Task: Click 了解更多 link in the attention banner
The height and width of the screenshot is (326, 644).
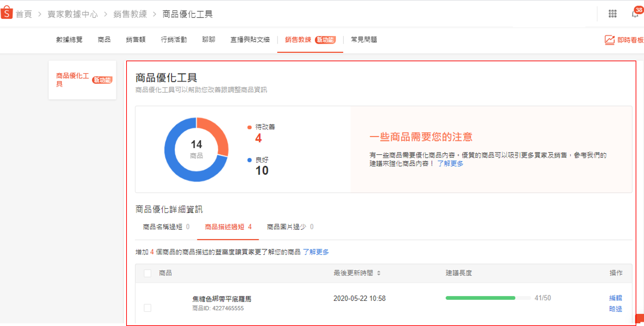Action: [x=450, y=164]
